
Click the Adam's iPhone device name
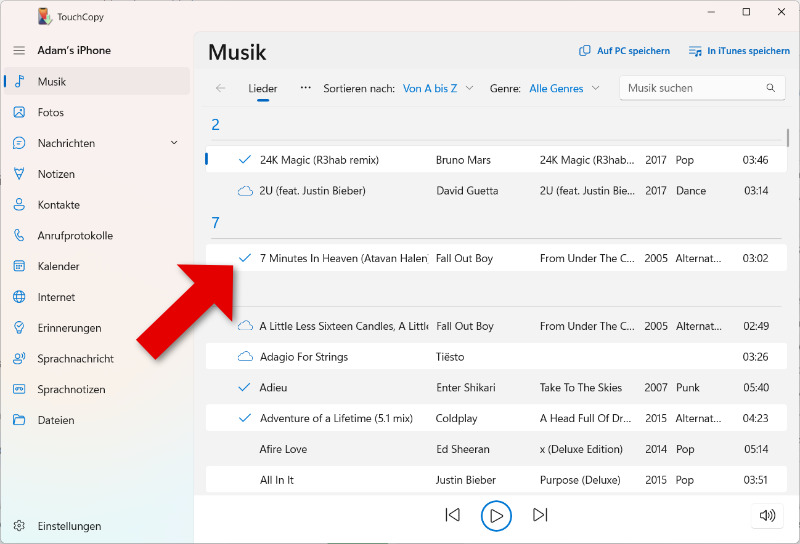[74, 50]
